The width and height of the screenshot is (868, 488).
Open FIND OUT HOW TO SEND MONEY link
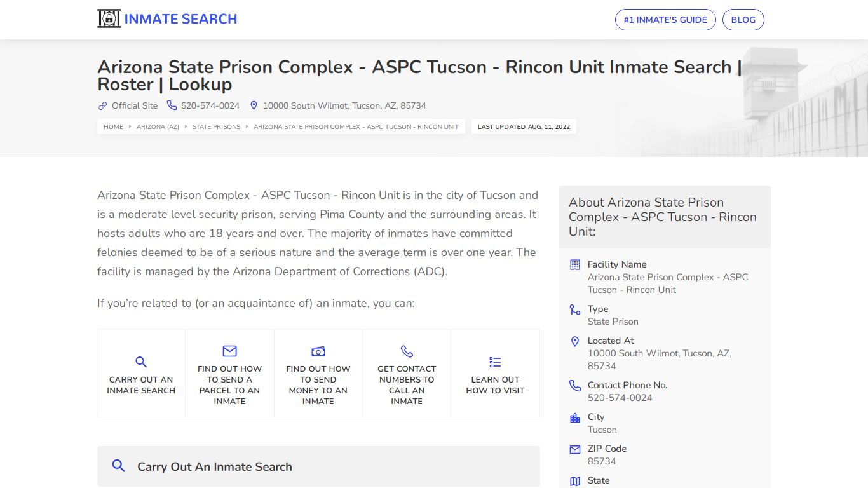[318, 385]
